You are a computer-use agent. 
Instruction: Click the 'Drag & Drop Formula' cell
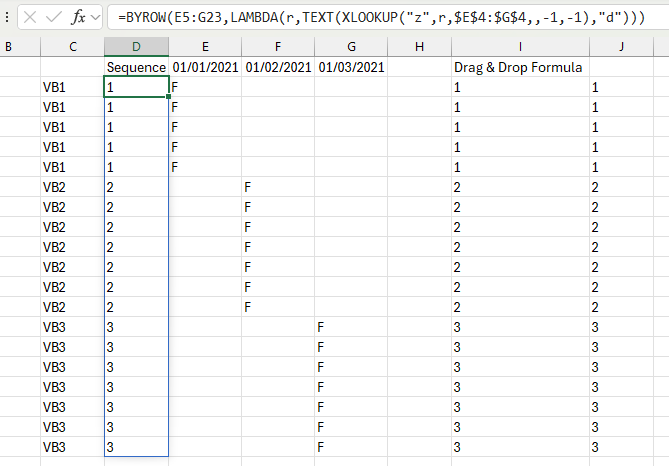(x=521, y=67)
